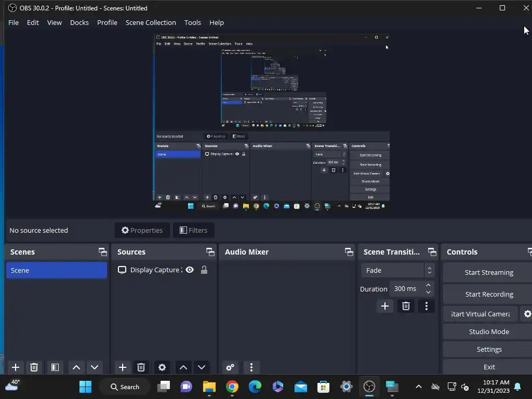
Task: Open Microsoft Edge from the taskbar
Action: click(255, 387)
